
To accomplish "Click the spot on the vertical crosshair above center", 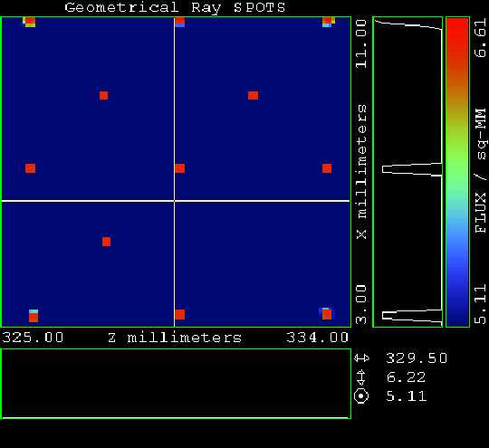I will coord(179,168).
